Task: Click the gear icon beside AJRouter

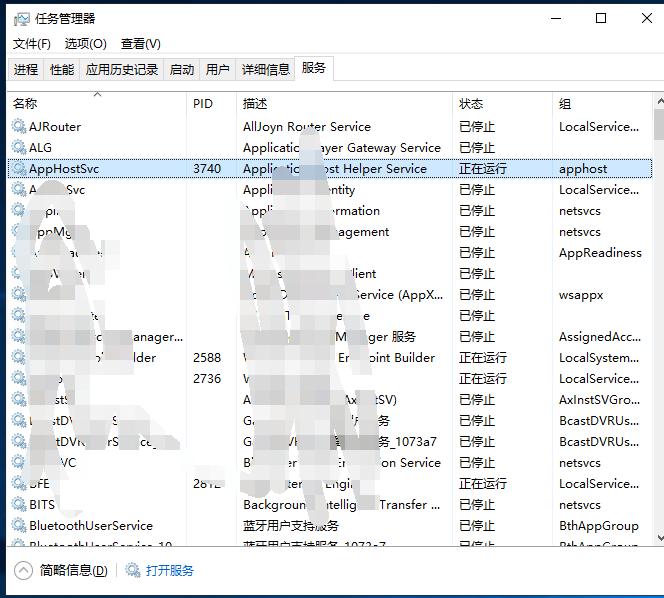Action: point(19,127)
